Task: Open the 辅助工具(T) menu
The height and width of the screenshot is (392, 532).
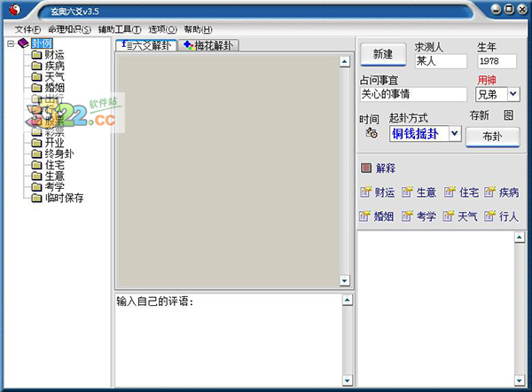Action: (120, 29)
